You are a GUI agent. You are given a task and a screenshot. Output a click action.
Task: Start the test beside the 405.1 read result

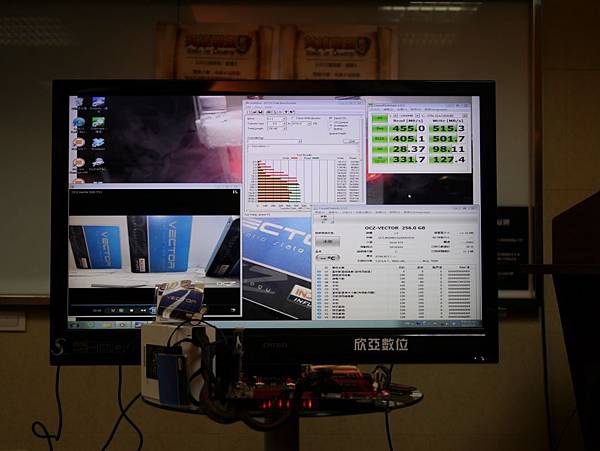[380, 139]
